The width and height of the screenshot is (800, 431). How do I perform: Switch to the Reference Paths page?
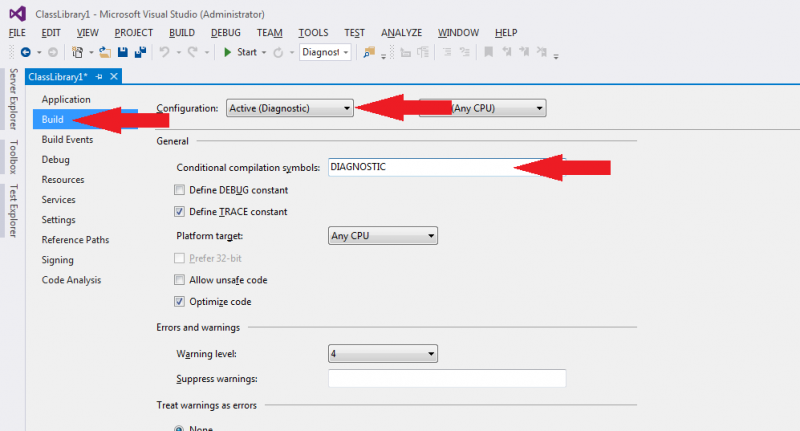[76, 240]
